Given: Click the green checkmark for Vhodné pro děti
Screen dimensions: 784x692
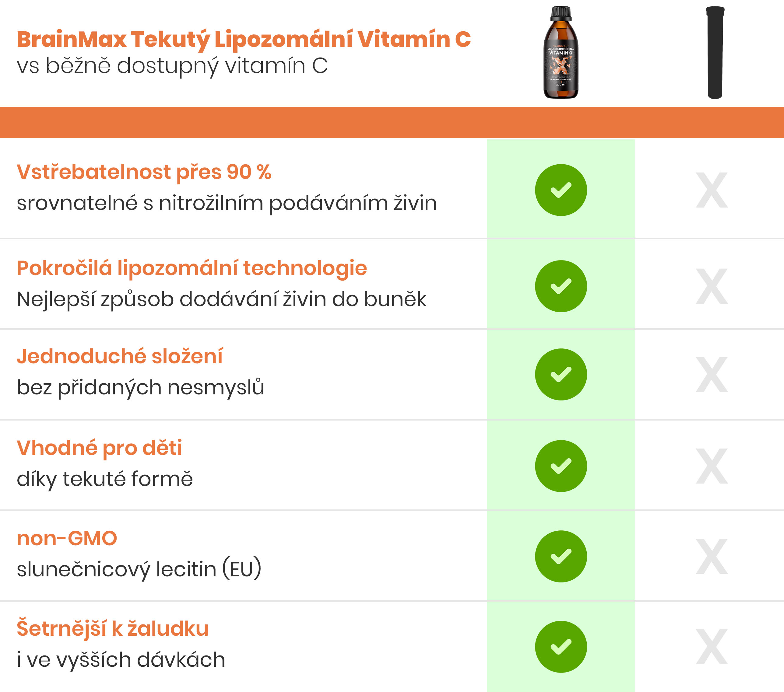Looking at the screenshot, I should coord(561,466).
